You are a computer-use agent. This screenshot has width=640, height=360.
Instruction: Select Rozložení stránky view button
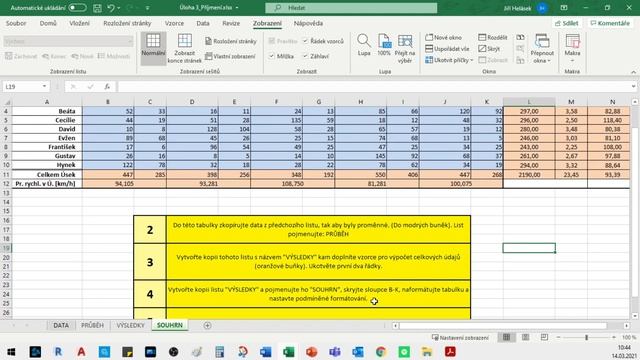[231, 41]
